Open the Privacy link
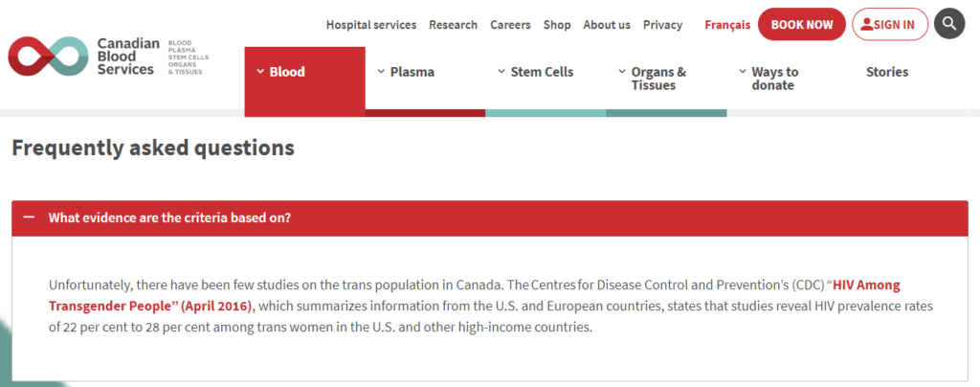This screenshot has width=980, height=387. [x=662, y=25]
